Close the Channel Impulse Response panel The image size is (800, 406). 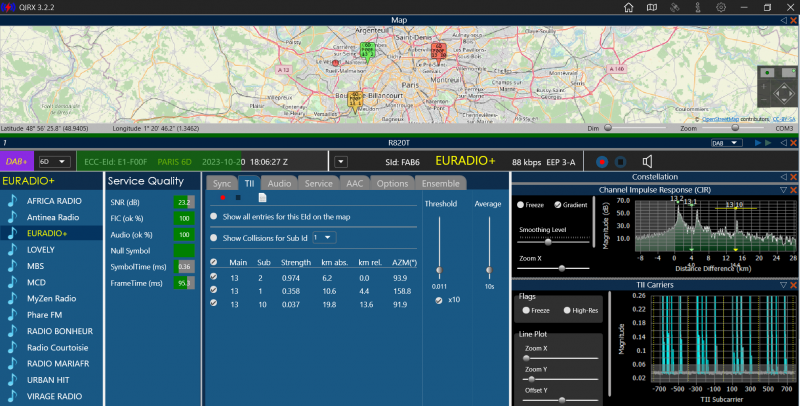793,190
